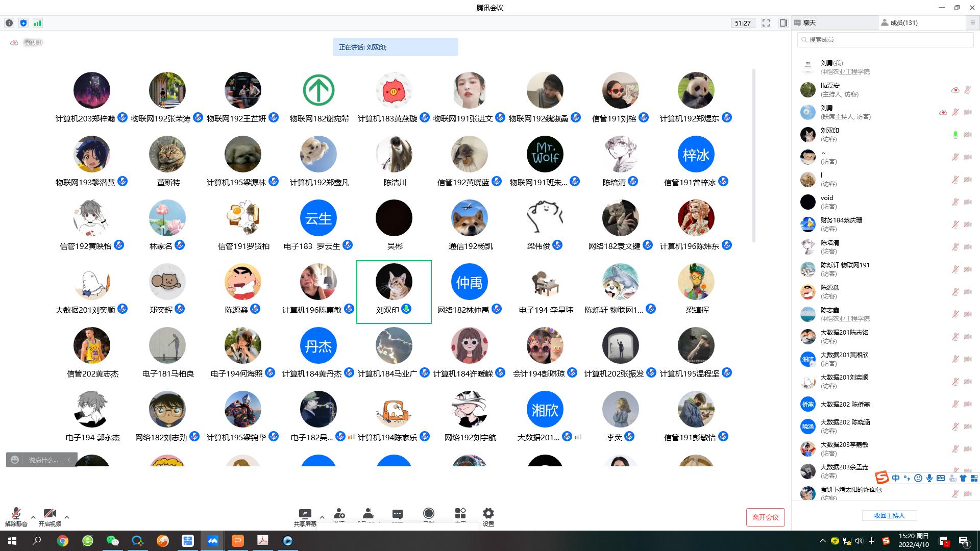Toggle fullscreen view icon
The width and height of the screenshot is (980, 551).
[766, 23]
